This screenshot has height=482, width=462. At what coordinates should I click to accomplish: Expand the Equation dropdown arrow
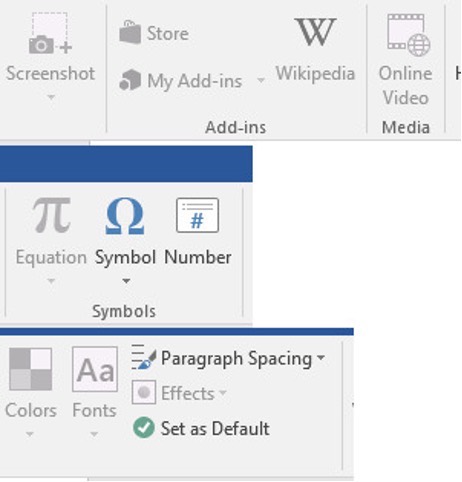click(51, 281)
